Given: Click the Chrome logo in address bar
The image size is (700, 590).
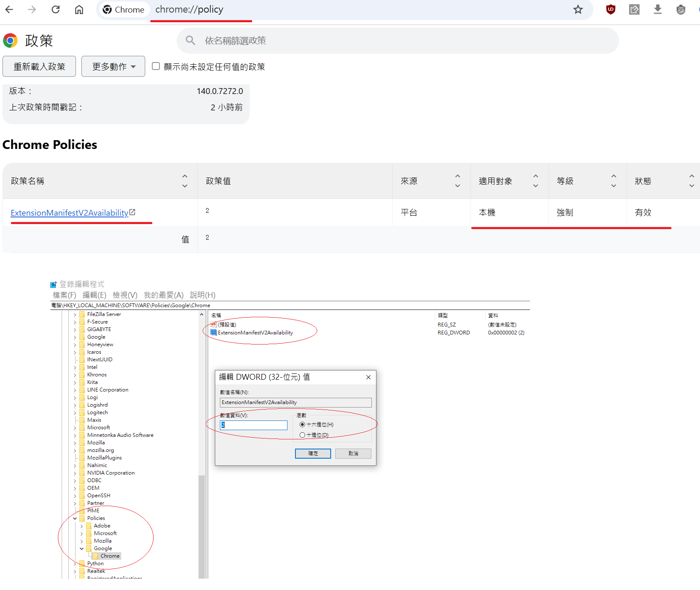Looking at the screenshot, I should click(x=107, y=9).
